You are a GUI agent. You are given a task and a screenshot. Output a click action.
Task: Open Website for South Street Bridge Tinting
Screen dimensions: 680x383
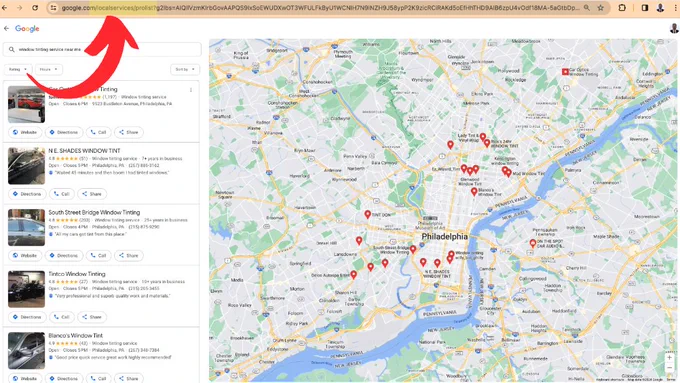pos(25,255)
